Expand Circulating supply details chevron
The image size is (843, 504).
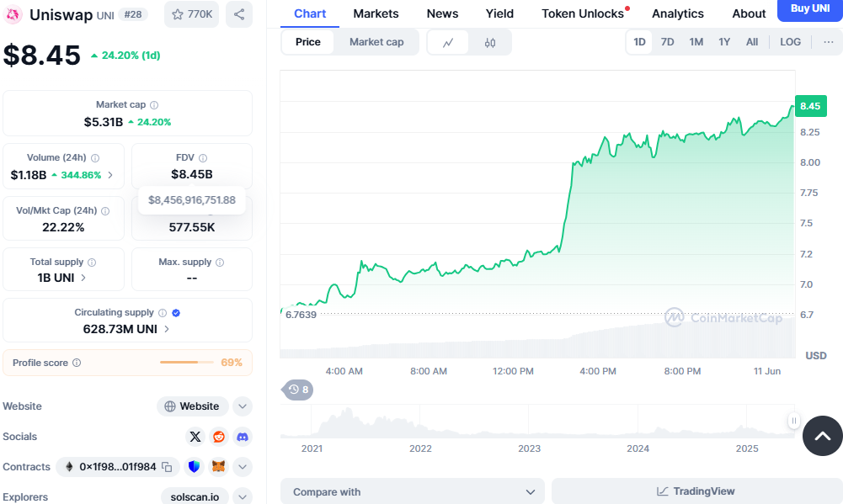(167, 329)
